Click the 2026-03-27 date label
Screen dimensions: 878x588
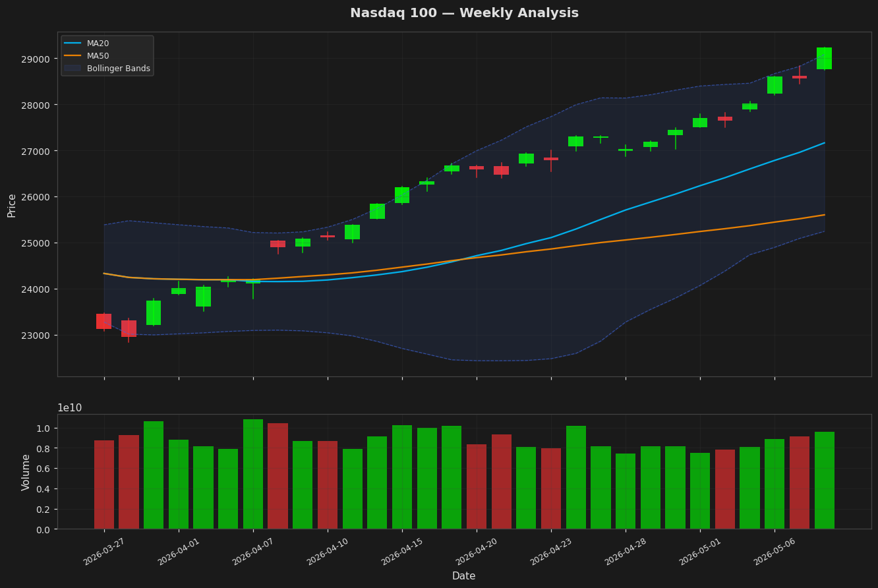104,551
